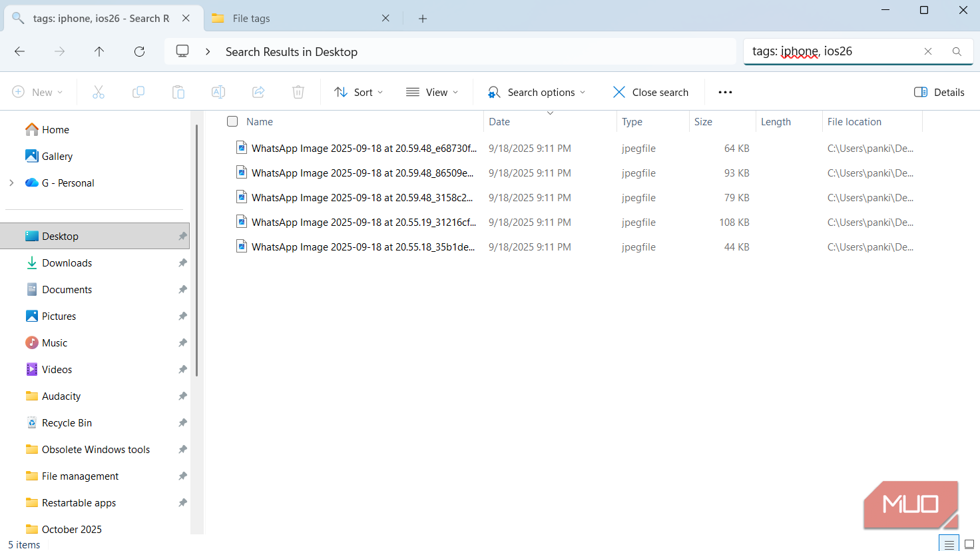Sort by the Date column header
Screen dimensions: 980x551
[550, 121]
